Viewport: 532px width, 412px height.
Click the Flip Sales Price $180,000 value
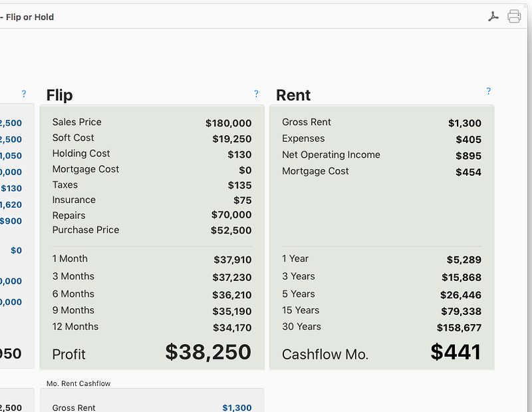tap(228, 123)
